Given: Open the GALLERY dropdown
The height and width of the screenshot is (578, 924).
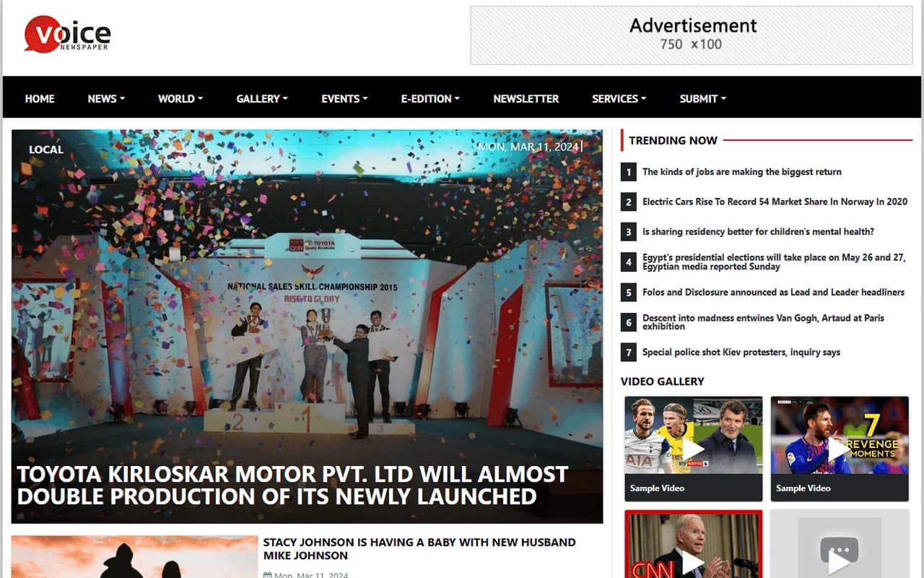Looking at the screenshot, I should pyautogui.click(x=261, y=98).
